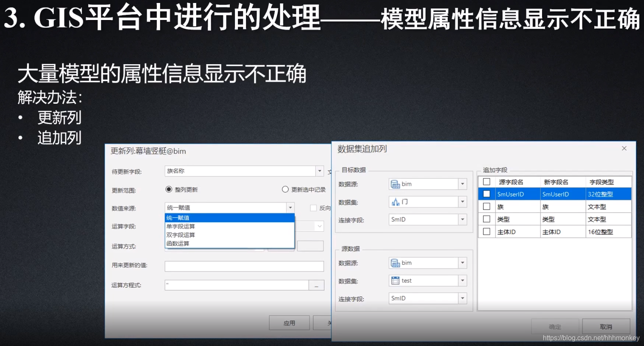The width and height of the screenshot is (644, 346).
Task: Toggle the select-all checkbox in 追加字段 header
Action: [x=487, y=182]
